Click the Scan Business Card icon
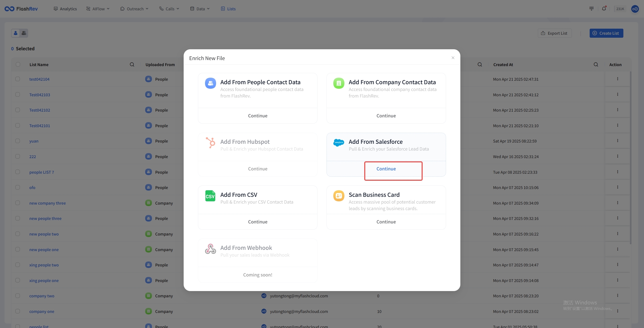 339,196
